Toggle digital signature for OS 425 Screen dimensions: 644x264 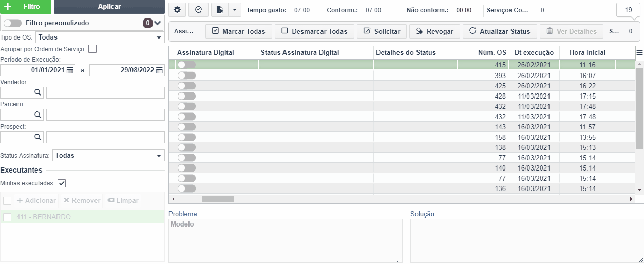point(186,86)
